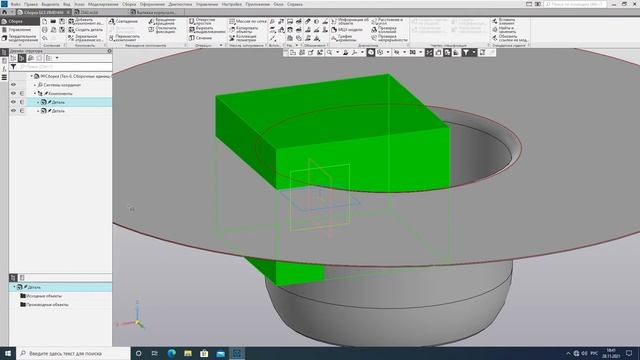Click the Save icon in the system toolbar
Viewport: 640px width, 360px height.
pos(62,21)
